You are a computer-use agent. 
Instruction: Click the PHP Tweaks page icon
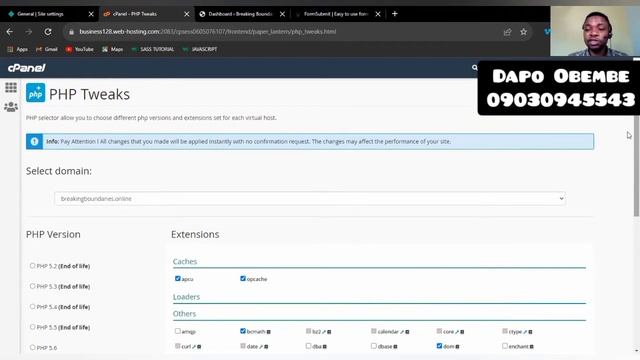[x=36, y=93]
